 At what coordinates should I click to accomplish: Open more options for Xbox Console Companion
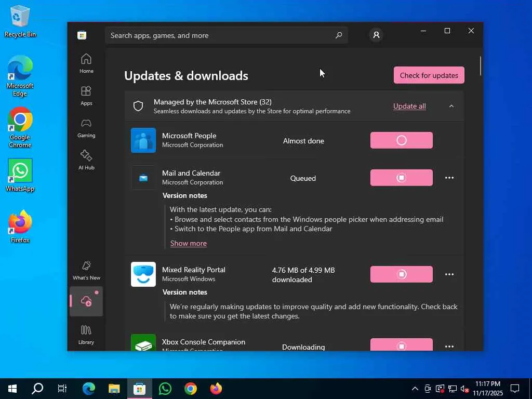tap(449, 347)
